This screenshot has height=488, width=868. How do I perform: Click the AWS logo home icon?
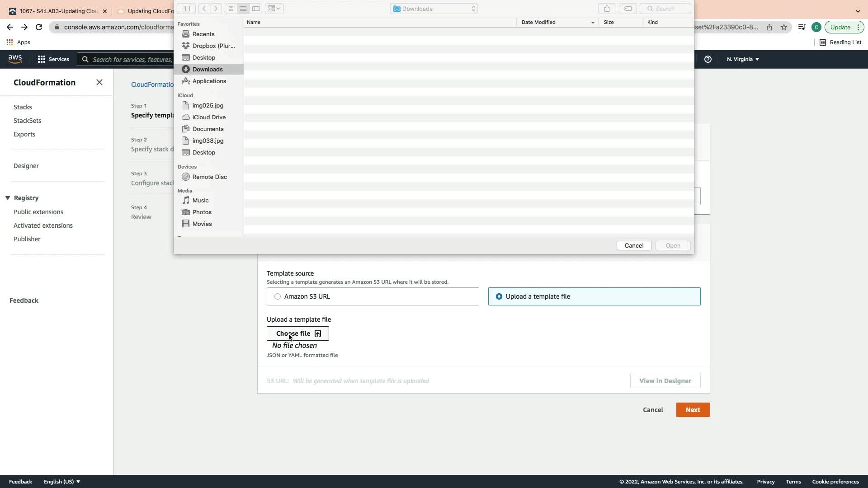point(15,59)
